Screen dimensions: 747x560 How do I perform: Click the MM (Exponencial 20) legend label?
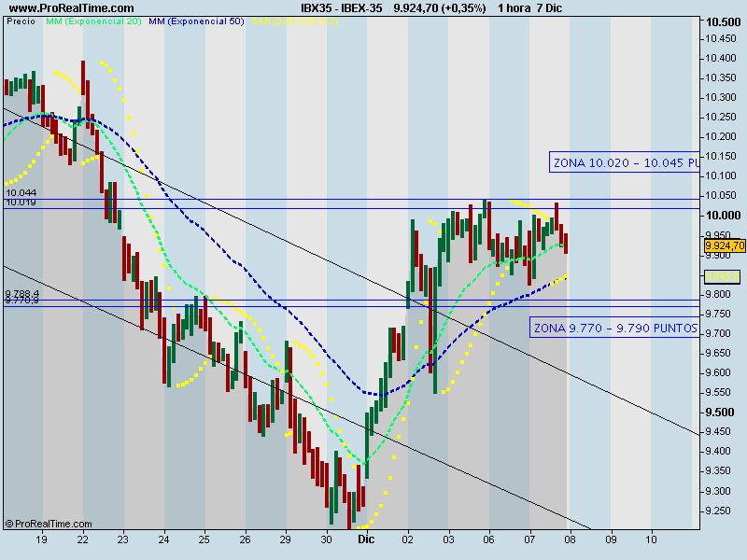(93, 21)
